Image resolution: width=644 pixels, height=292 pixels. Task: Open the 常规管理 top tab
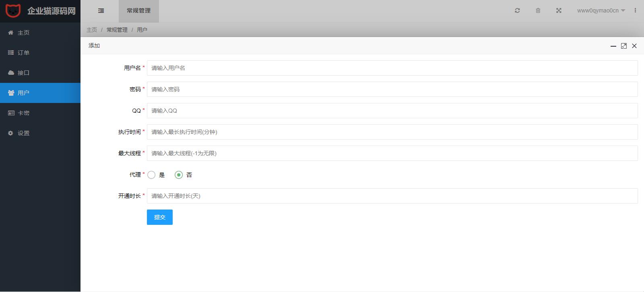click(x=139, y=11)
